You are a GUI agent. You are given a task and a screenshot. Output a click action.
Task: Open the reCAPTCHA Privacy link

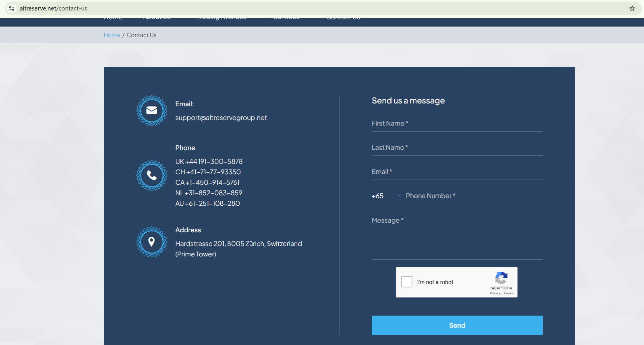495,293
